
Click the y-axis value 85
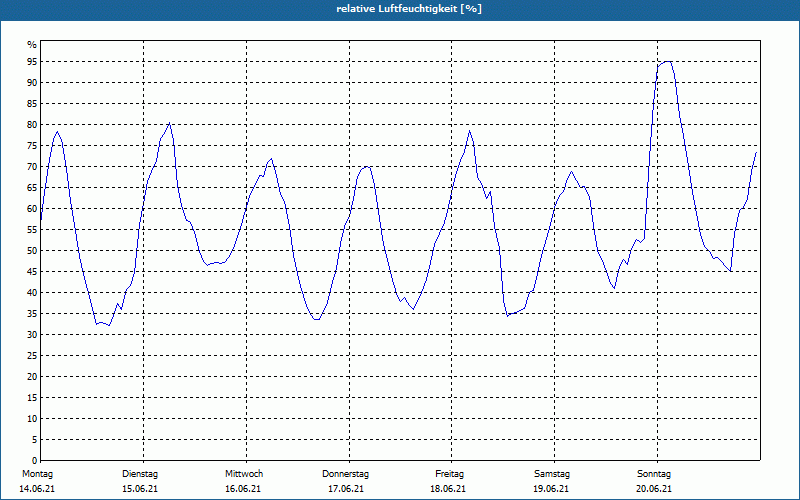[32, 104]
